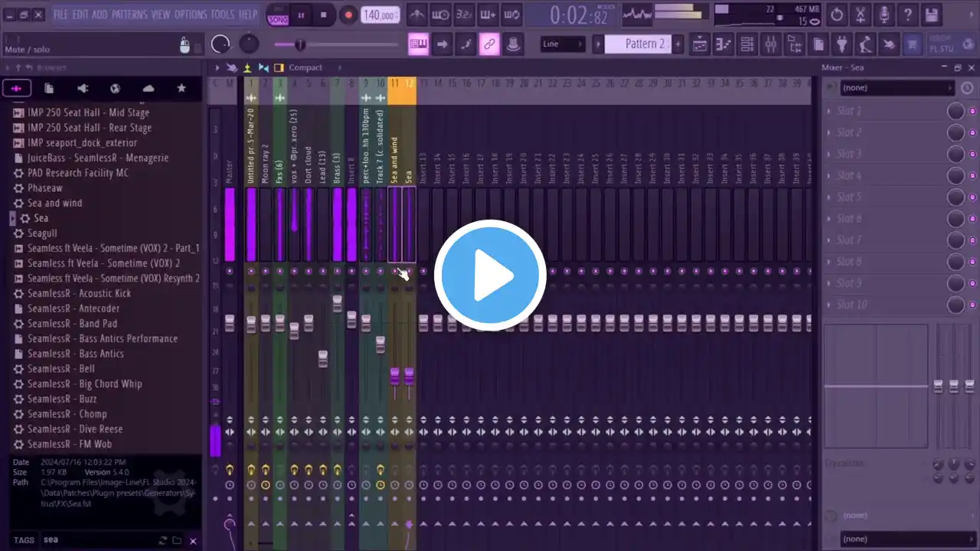Click the plus button beside Pattern 2
This screenshot has height=551, width=980.
click(x=678, y=44)
